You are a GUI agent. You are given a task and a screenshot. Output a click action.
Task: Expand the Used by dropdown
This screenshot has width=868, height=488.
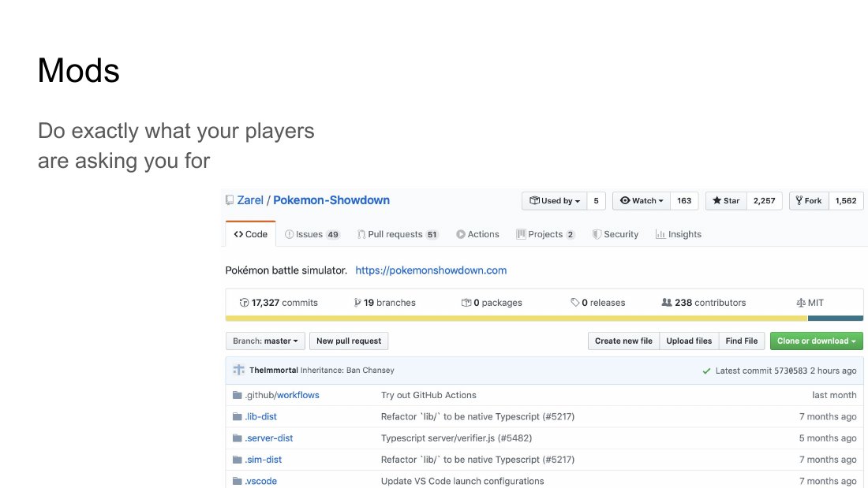tap(554, 201)
